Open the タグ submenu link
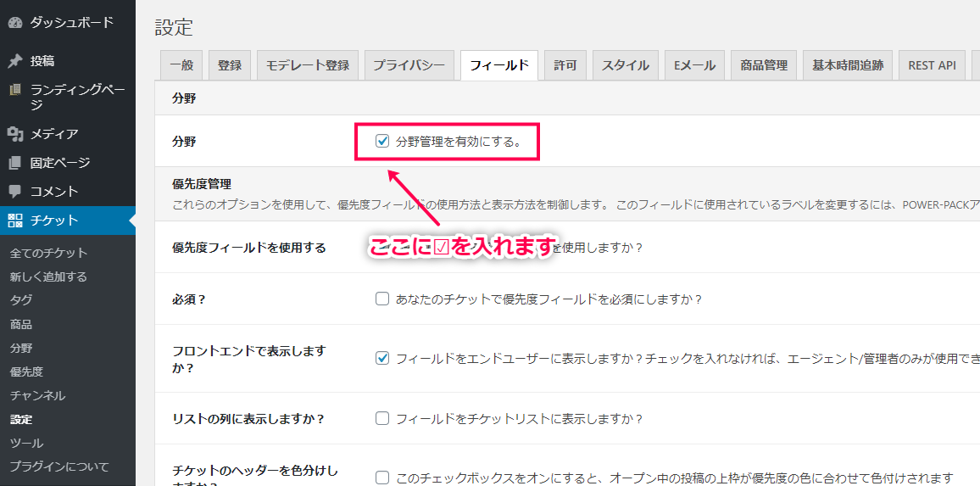The image size is (980, 486). (21, 300)
